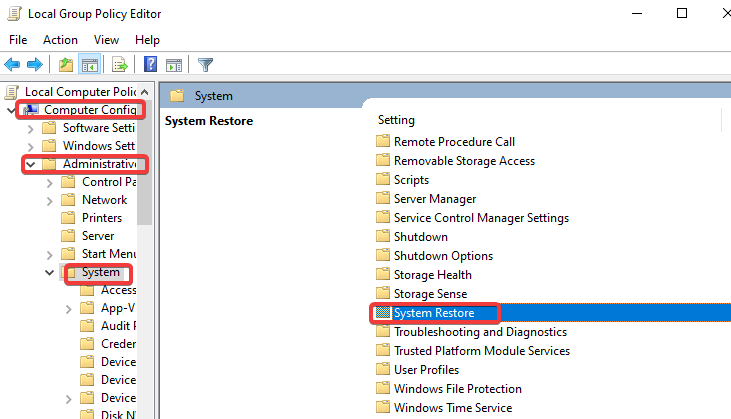The image size is (731, 419).
Task: Click the Local Group Policy Editor title icon
Action: (x=14, y=14)
